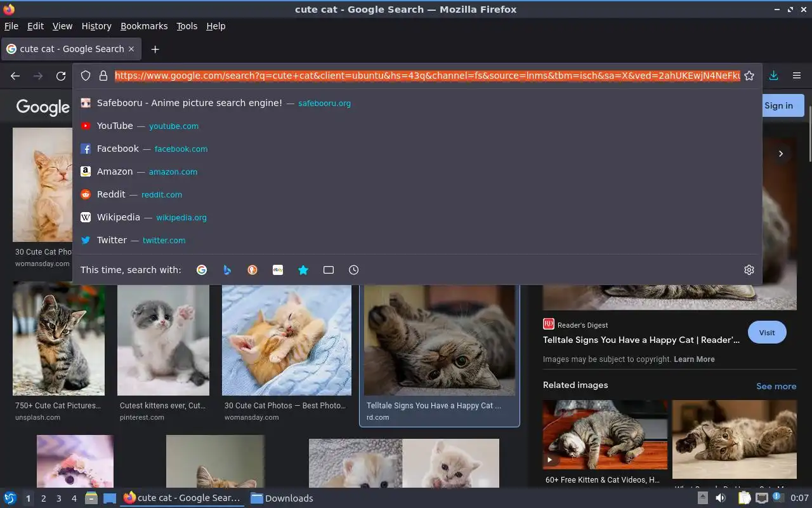This screenshot has width=812, height=508.
Task: Open 750+ Cute Cat Pictures thumbnail
Action: [58, 340]
